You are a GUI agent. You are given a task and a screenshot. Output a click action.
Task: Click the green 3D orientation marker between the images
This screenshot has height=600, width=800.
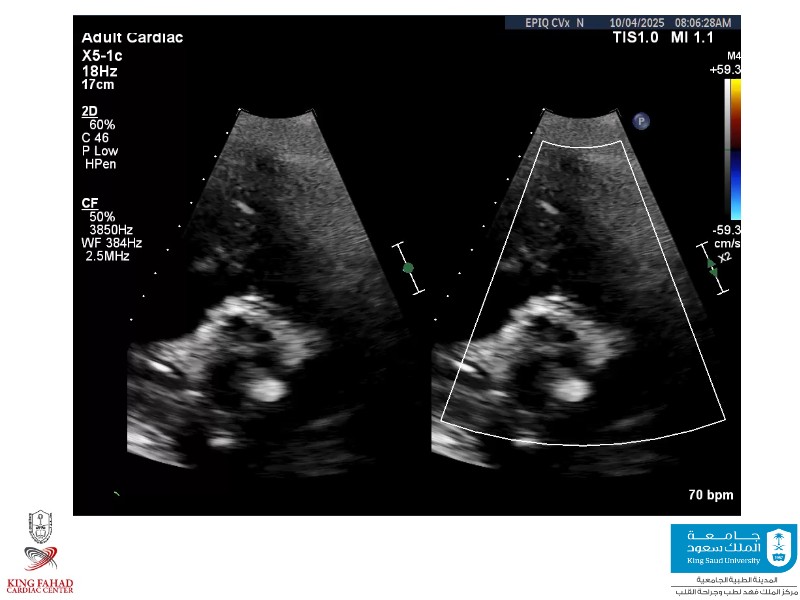coord(407,267)
